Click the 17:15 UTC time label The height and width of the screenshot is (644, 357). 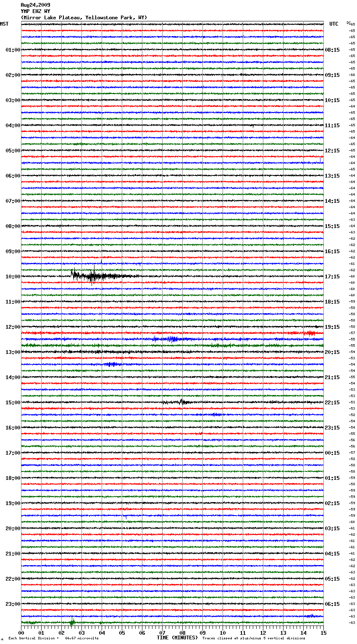click(x=332, y=277)
